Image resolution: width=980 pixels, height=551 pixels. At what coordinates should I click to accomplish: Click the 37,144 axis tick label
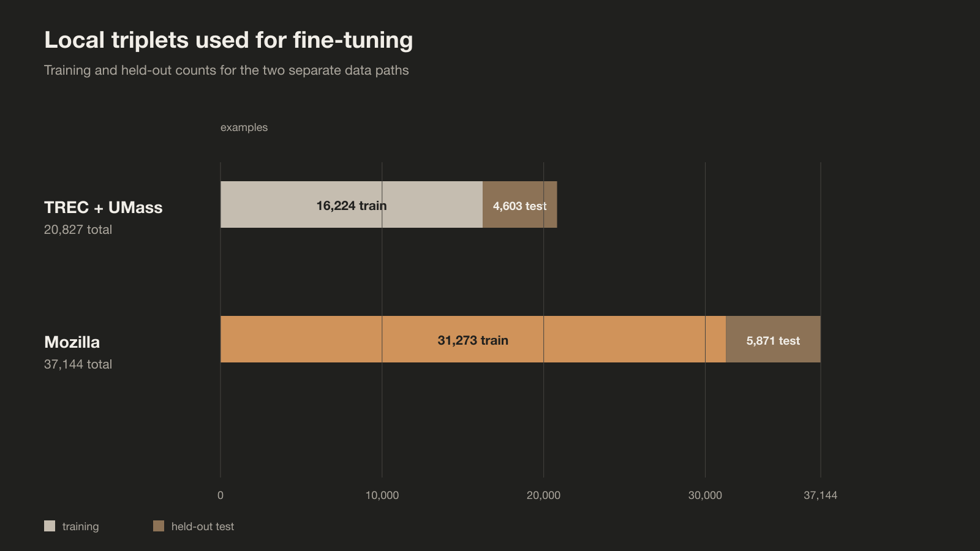(x=821, y=495)
